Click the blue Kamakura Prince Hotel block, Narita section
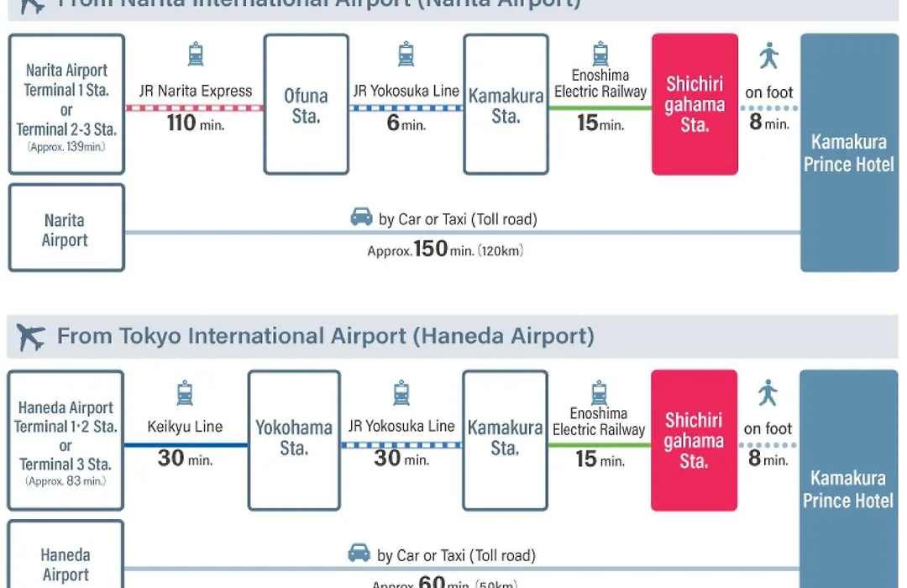Viewport: 907px width, 588px height. (849, 153)
